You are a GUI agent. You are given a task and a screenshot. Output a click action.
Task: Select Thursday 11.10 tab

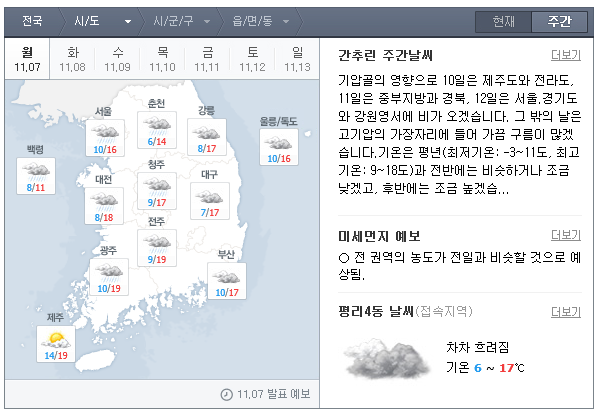tap(162, 59)
